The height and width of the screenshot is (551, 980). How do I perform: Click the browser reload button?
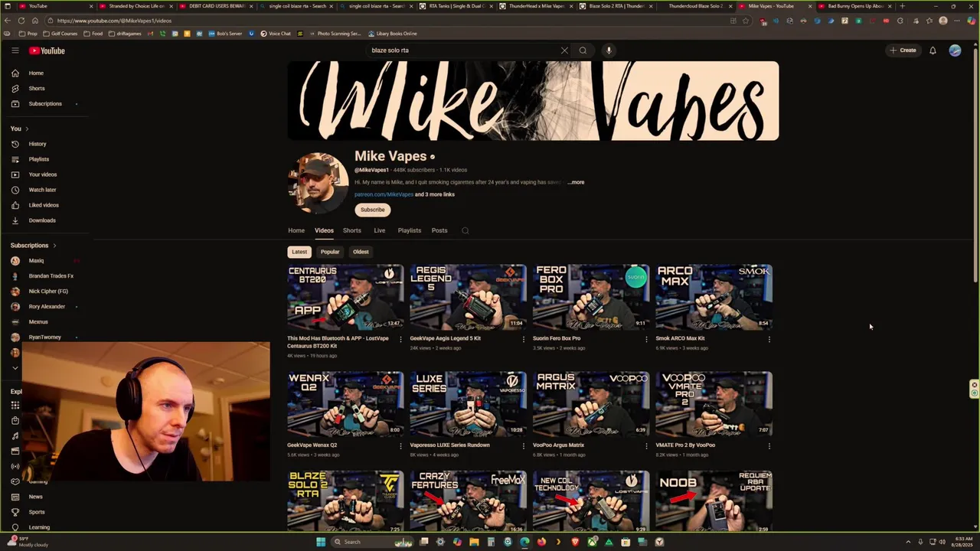coord(21,21)
